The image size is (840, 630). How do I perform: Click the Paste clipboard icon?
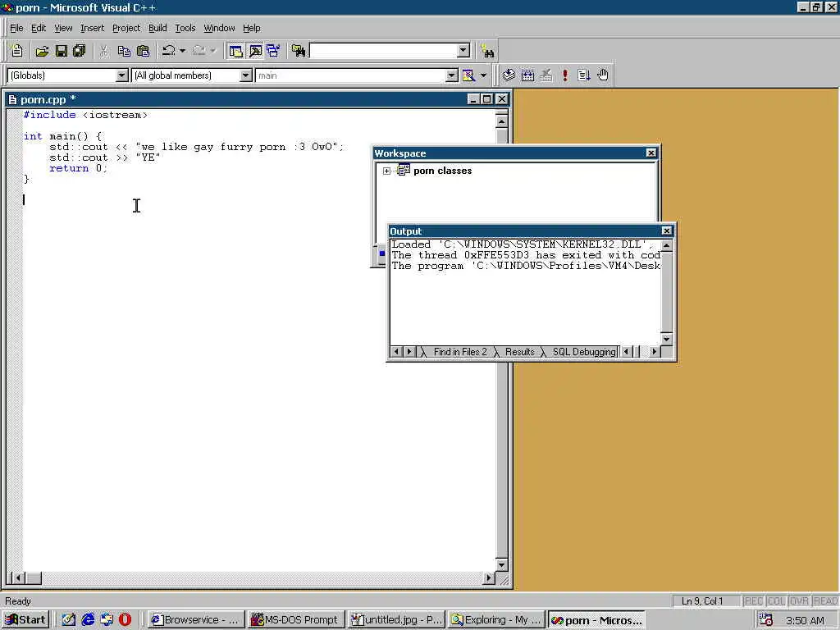pyautogui.click(x=143, y=51)
